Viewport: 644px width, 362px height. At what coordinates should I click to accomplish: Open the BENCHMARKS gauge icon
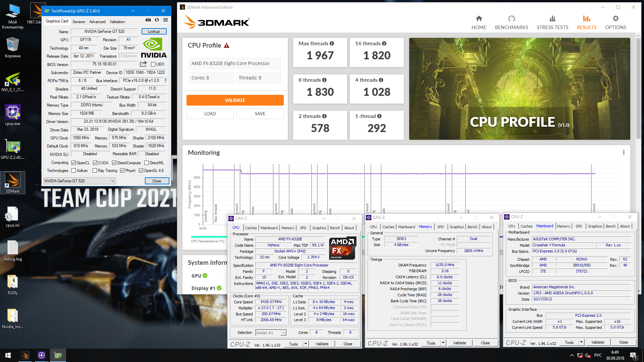coord(512,18)
